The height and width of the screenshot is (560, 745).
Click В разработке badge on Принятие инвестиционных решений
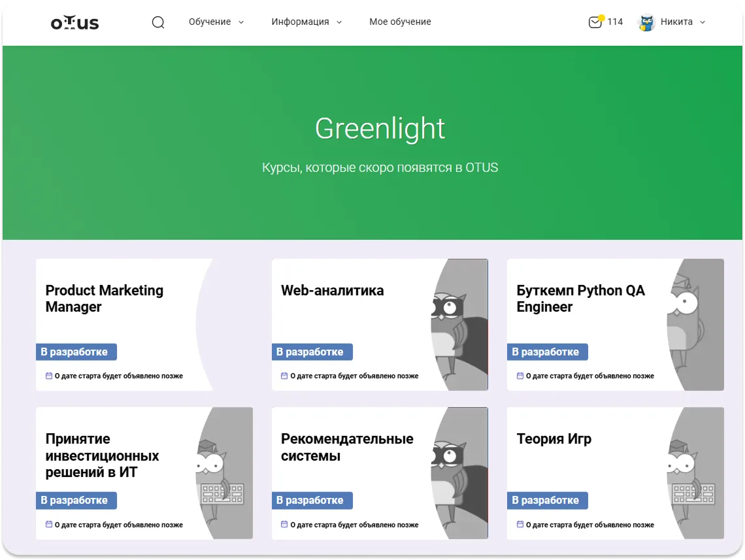point(76,500)
